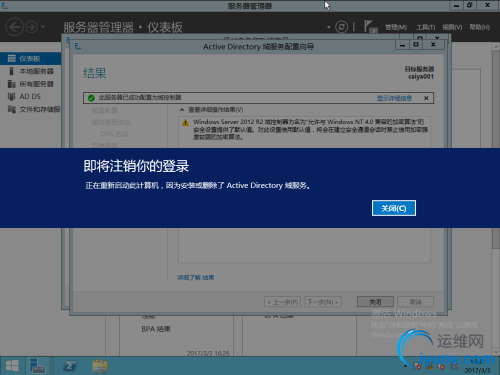This screenshot has height=375, width=500.
Task: Click 部署配置 step in wizard navigation
Action: pos(105,110)
